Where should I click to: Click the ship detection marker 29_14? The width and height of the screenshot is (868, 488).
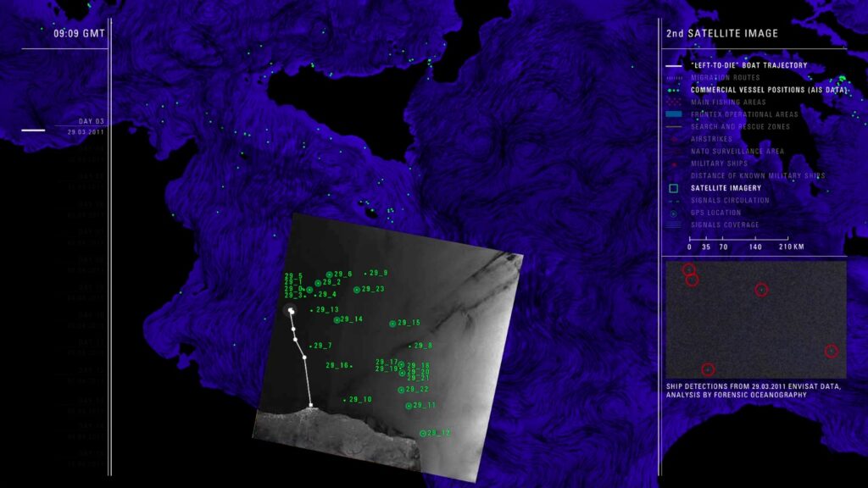pyautogui.click(x=337, y=320)
